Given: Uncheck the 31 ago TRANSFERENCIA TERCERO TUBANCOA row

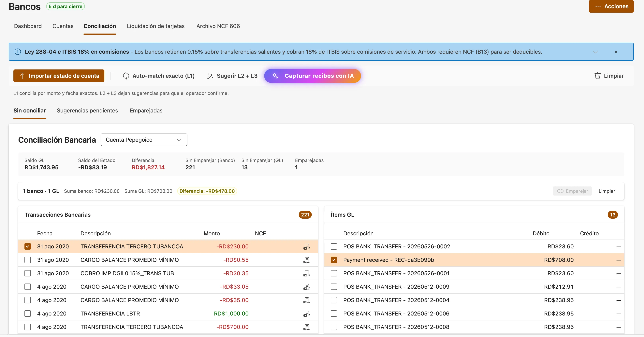Looking at the screenshot, I should click(x=28, y=246).
